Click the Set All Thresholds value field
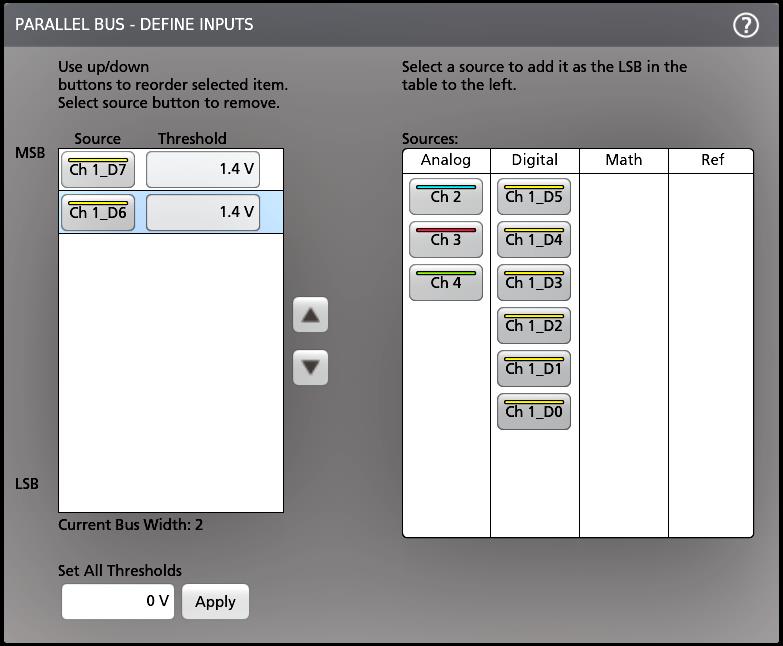The height and width of the screenshot is (646, 783). pyautogui.click(x=118, y=601)
